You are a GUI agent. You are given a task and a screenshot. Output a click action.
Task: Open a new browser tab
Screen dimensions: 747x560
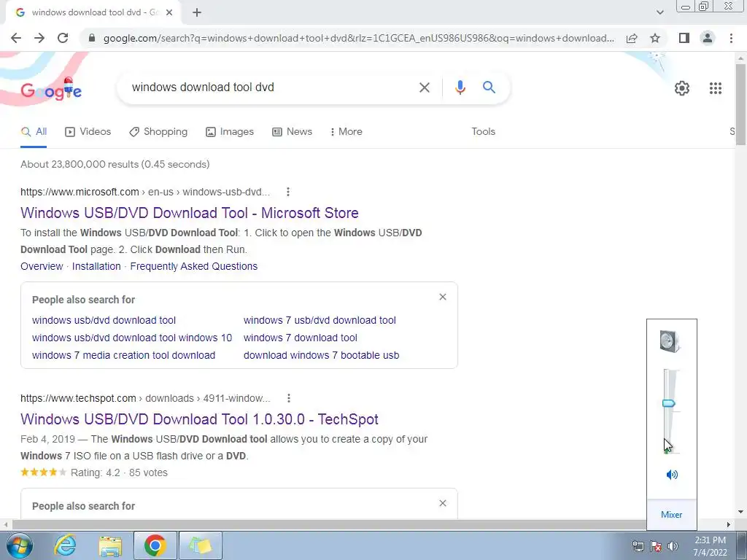point(197,13)
